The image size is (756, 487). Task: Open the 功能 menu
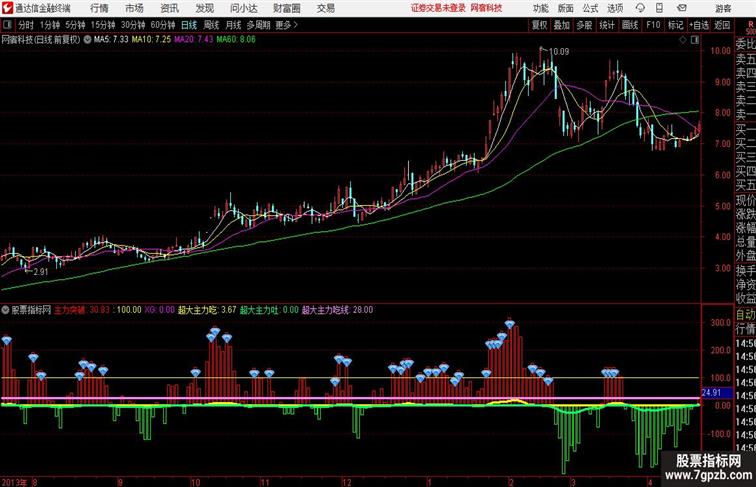point(540,8)
